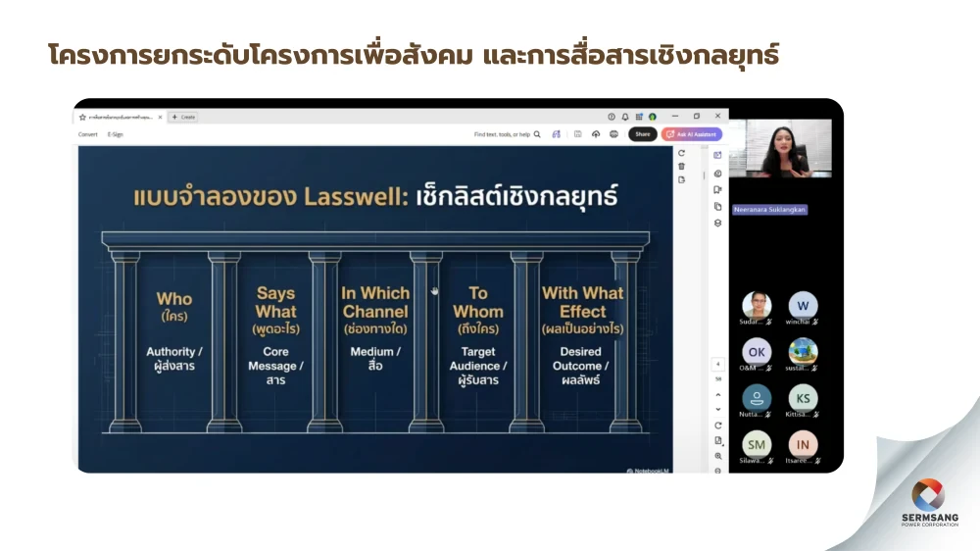This screenshot has height=551, width=980.
Task: Select the KS Kittisa... participant avatar
Action: 804,398
